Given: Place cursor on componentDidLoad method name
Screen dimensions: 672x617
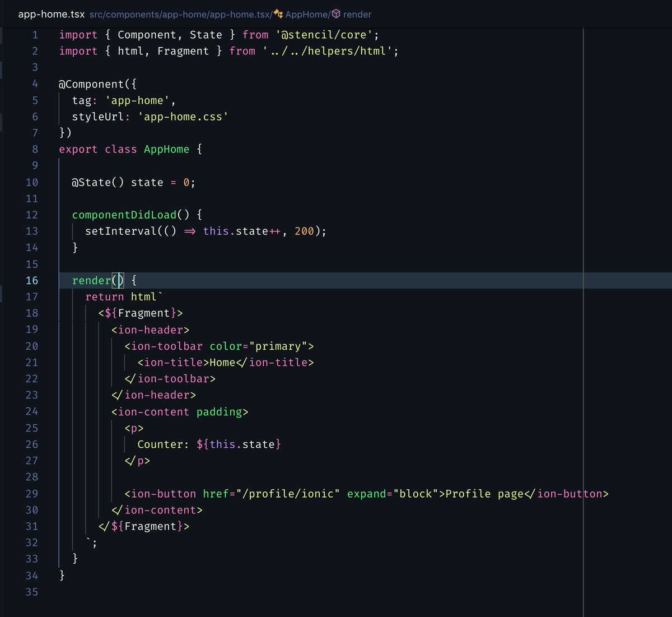Looking at the screenshot, I should coord(124,215).
